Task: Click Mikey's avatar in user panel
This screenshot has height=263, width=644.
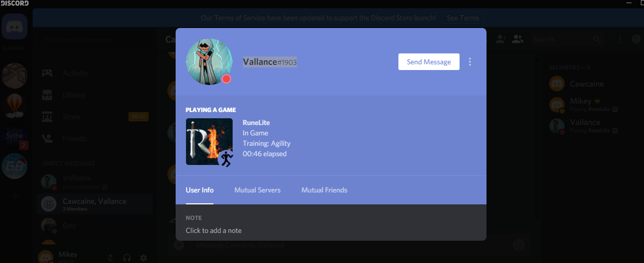Action: (x=47, y=257)
